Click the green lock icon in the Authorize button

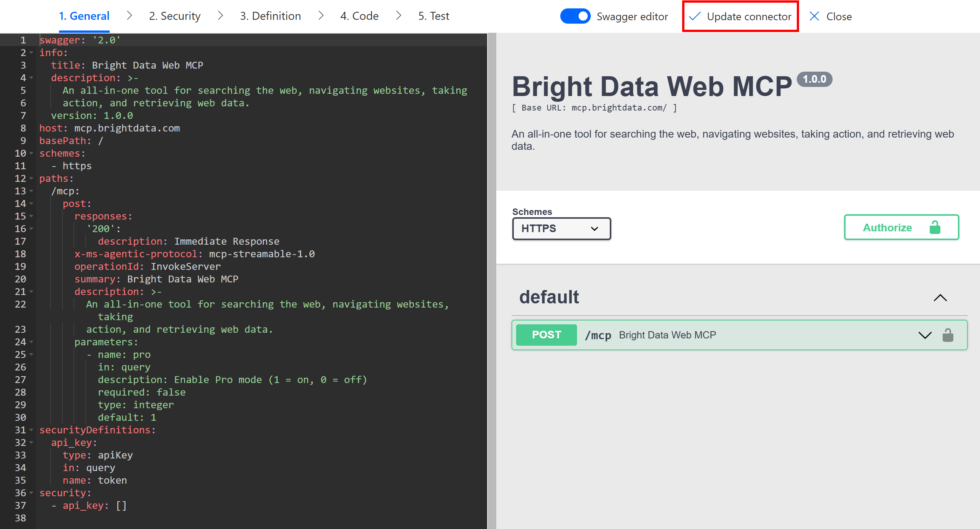(935, 228)
